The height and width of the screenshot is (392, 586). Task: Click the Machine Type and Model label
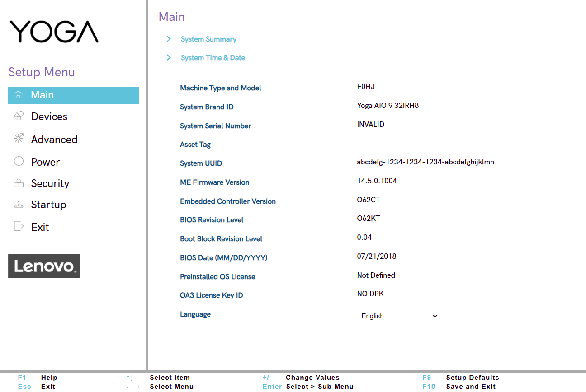(221, 88)
